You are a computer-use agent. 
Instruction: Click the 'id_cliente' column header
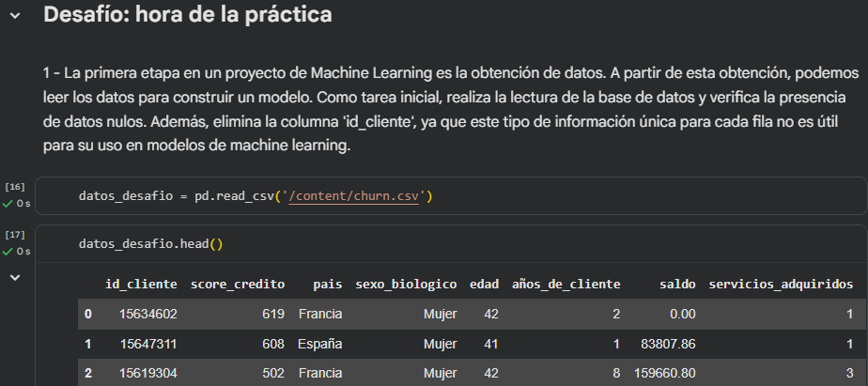point(141,284)
